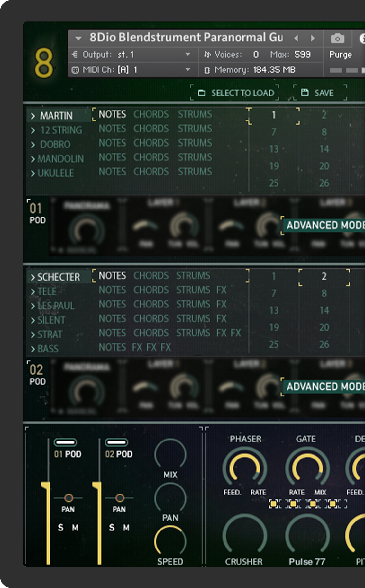The height and width of the screenshot is (588, 365).
Task: Choose slot 7 in the 01 POD grid
Action: (274, 132)
